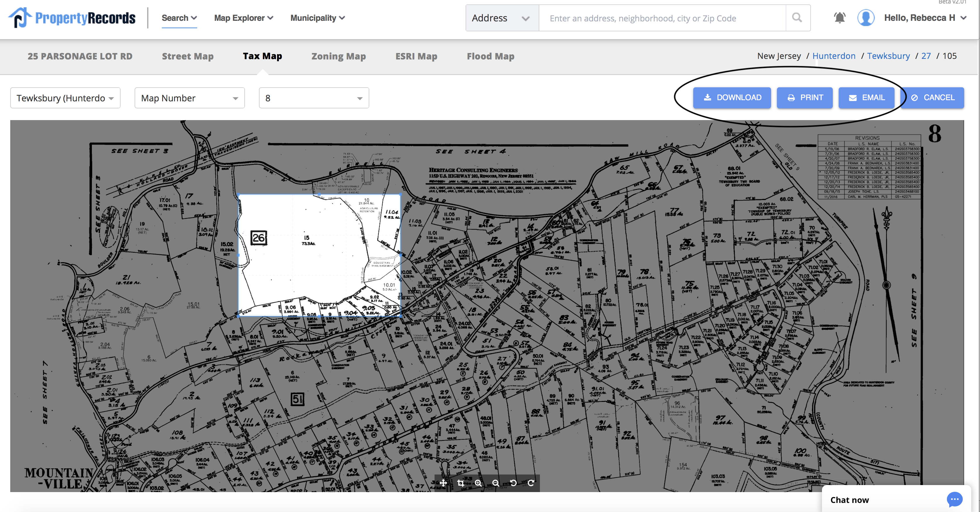Select the move/pan tool on map toolbar

coord(443,483)
